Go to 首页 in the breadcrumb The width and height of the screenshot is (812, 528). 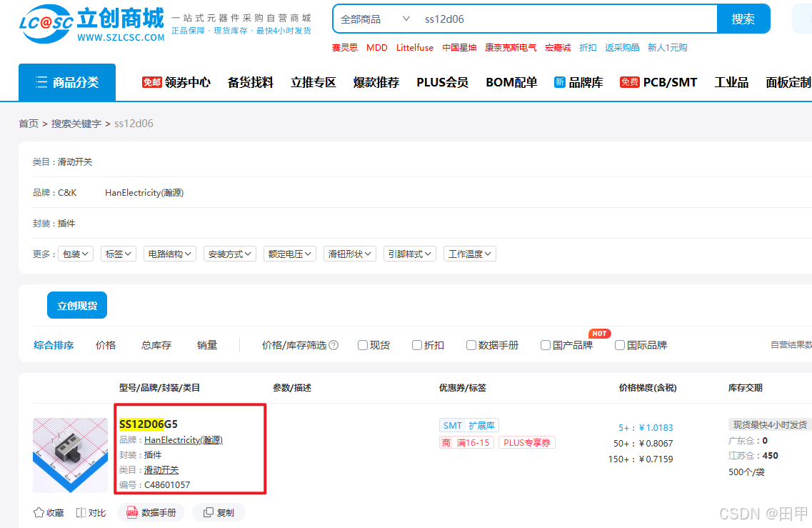pyautogui.click(x=29, y=124)
